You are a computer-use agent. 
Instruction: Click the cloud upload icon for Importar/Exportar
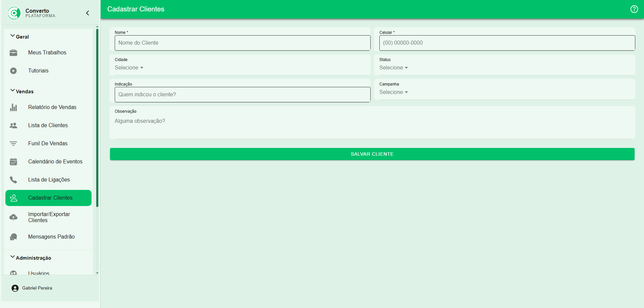[13, 217]
